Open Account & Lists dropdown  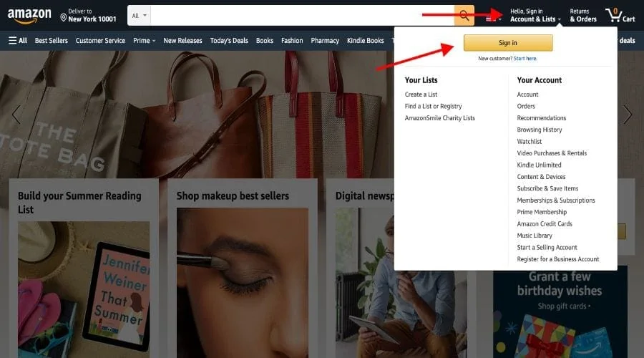click(535, 15)
